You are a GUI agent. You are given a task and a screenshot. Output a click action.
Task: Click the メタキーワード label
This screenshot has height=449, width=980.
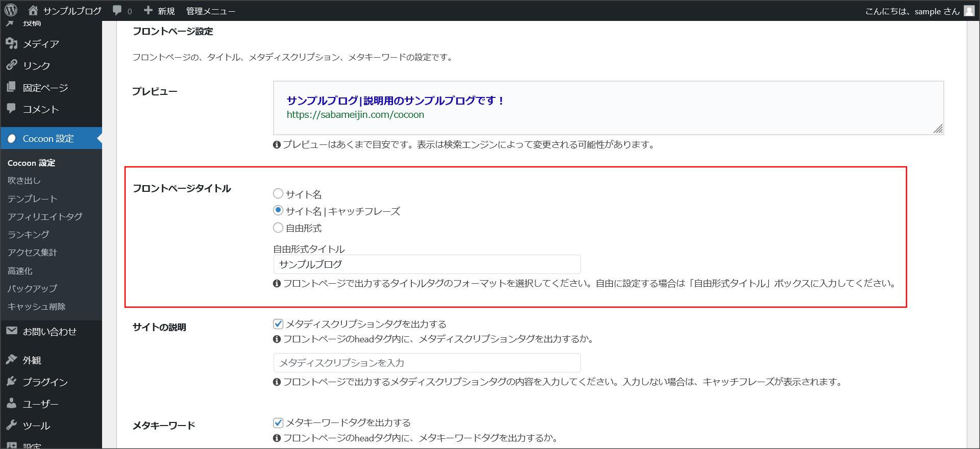(164, 426)
